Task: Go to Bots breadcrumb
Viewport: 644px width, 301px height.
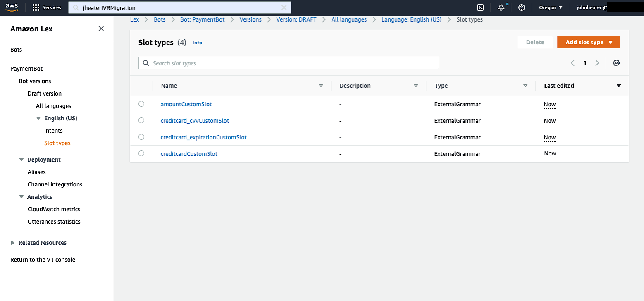Action: point(160,19)
